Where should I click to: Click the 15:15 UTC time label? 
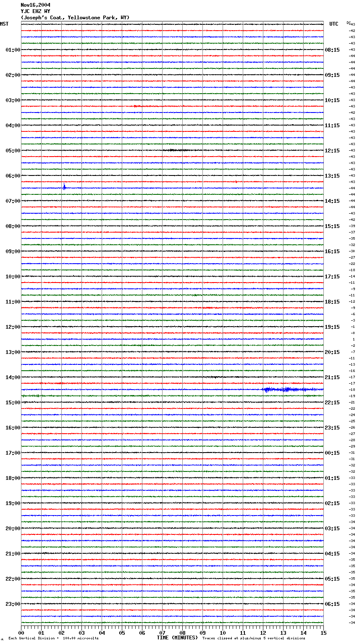point(332,226)
